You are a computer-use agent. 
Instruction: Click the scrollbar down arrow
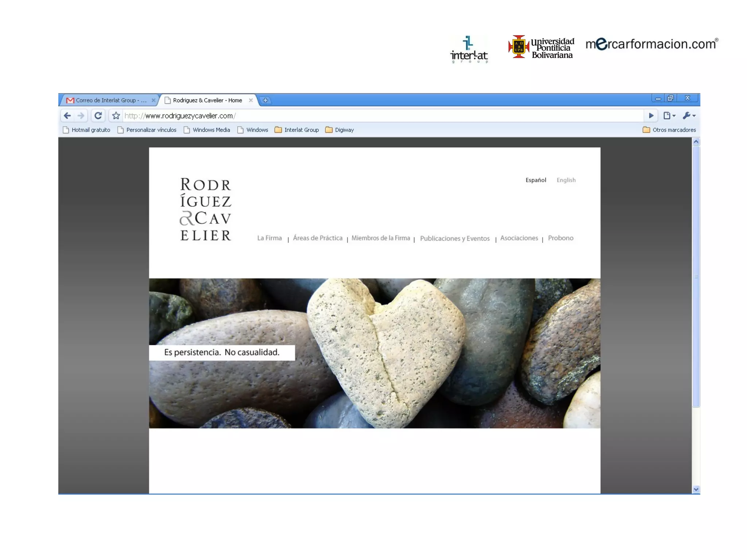(696, 489)
